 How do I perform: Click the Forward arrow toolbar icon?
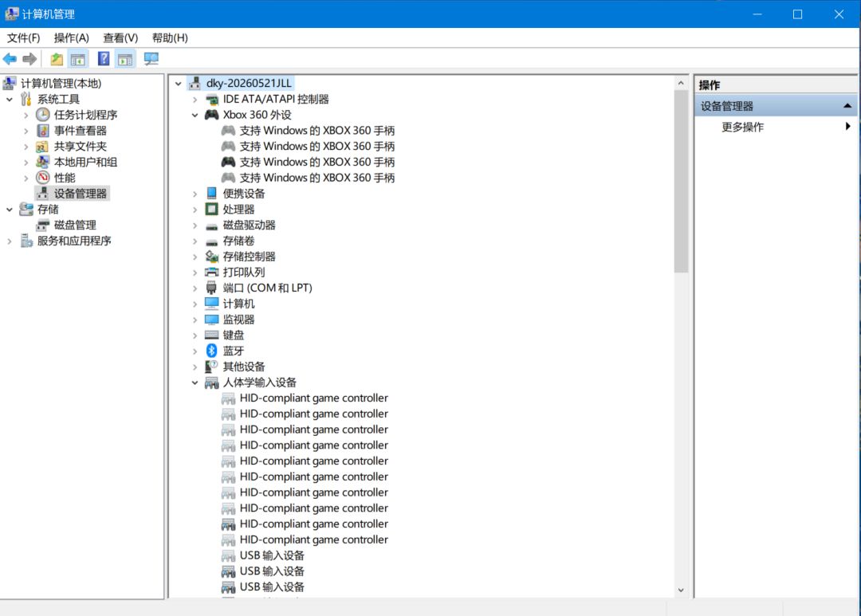pyautogui.click(x=29, y=59)
